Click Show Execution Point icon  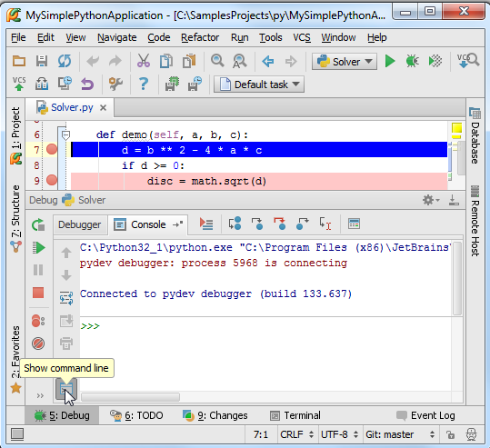pyautogui.click(x=206, y=224)
